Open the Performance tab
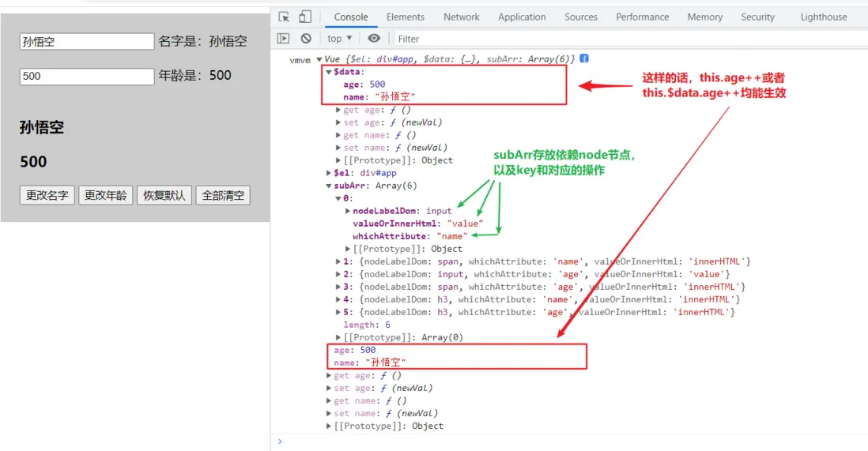Viewport: 868px width, 451px height. 642,17
